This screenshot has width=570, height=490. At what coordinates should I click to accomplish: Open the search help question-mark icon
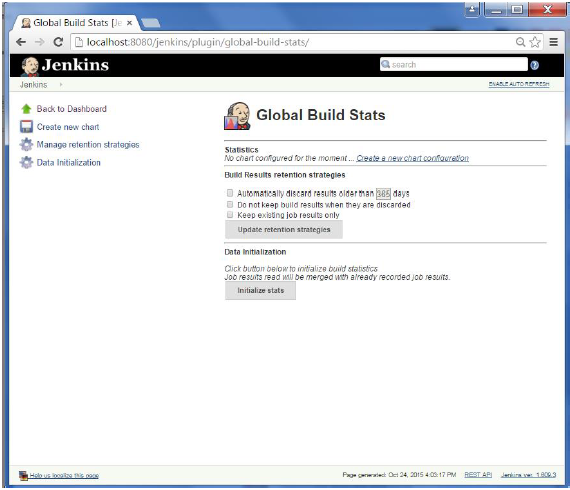(x=534, y=65)
